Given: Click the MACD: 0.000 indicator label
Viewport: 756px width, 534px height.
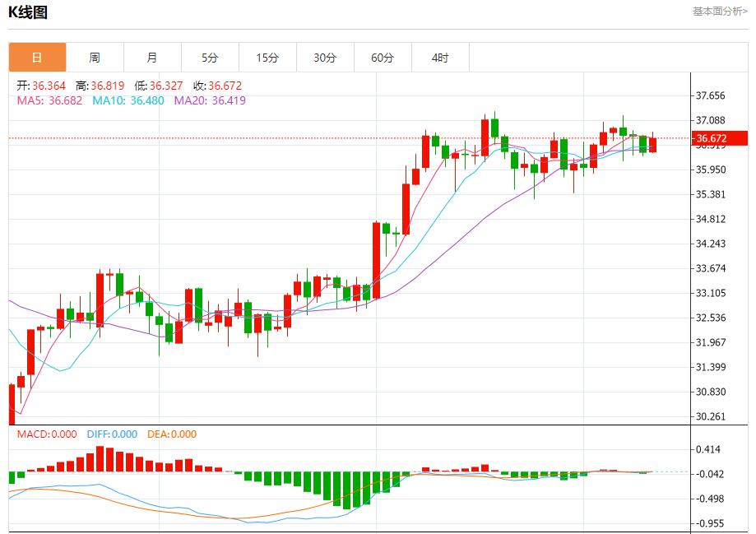Looking at the screenshot, I should point(47,434).
